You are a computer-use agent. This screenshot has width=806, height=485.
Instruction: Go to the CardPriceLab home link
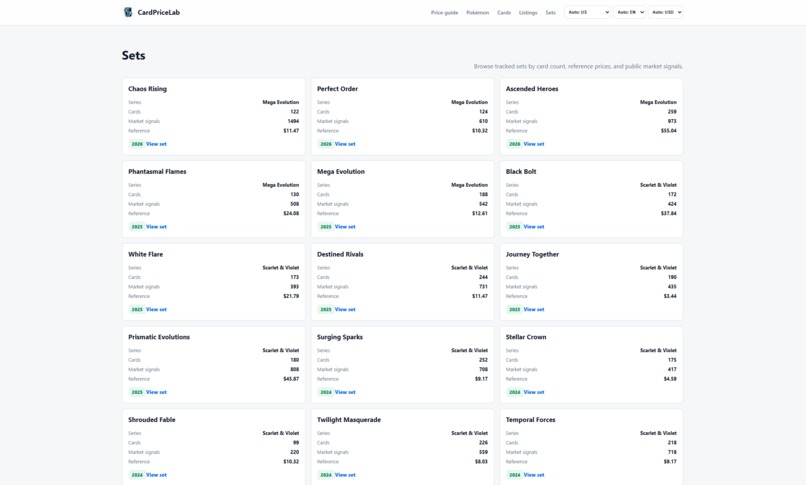pyautogui.click(x=152, y=12)
